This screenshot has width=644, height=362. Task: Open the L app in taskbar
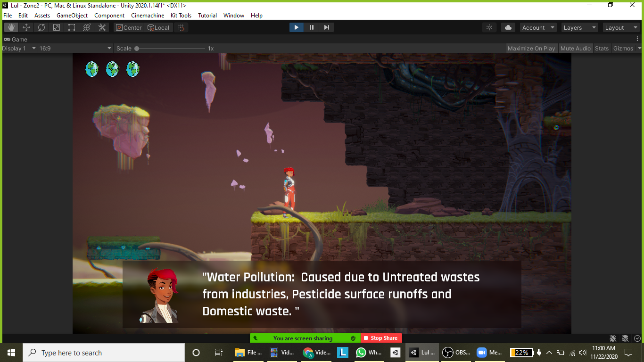[x=343, y=353]
